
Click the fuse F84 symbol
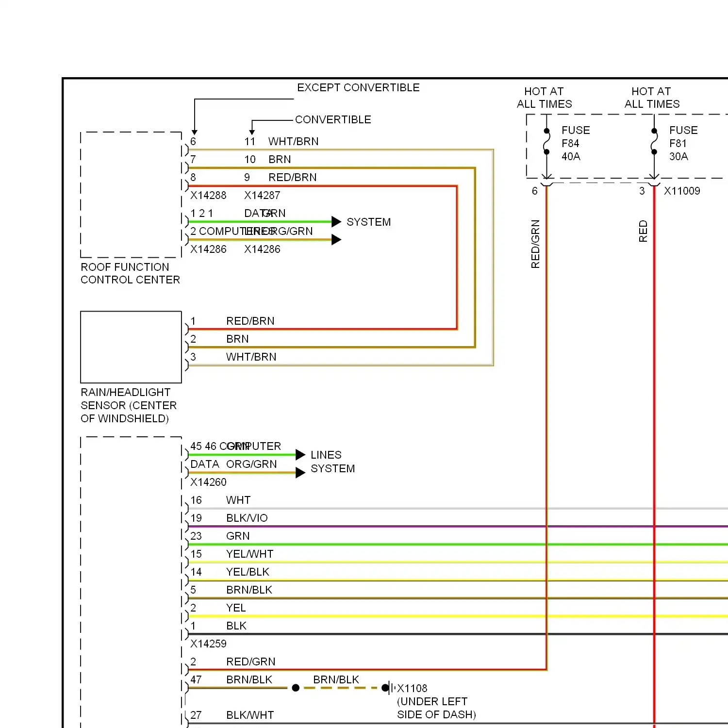547,142
